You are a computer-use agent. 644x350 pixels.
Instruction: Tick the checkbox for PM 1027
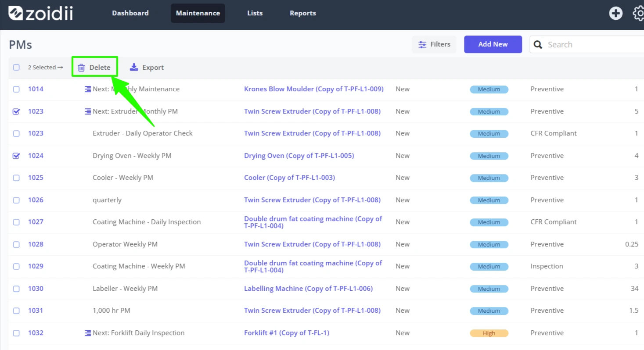[16, 222]
